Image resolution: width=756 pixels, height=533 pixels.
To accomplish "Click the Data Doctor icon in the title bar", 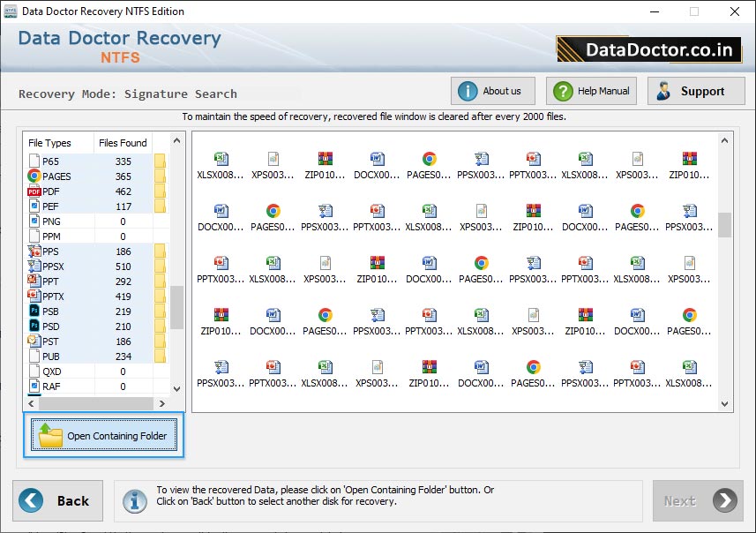I will 11,11.
